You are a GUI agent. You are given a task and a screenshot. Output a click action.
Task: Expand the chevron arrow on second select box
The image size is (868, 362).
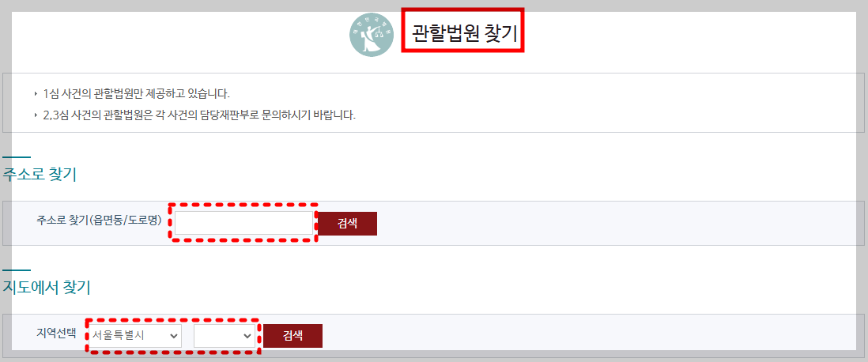[x=247, y=336]
